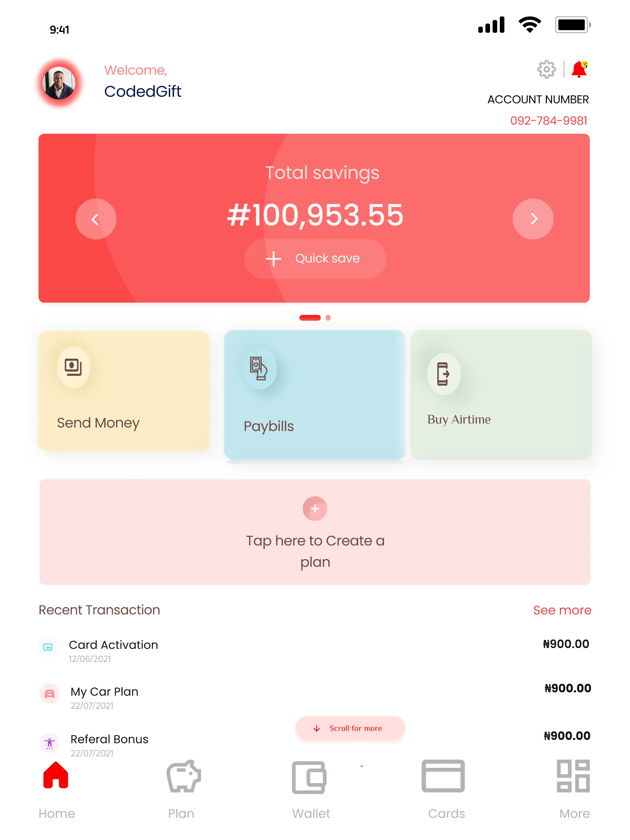
Task: Tap See more recent transactions link
Action: pos(562,610)
